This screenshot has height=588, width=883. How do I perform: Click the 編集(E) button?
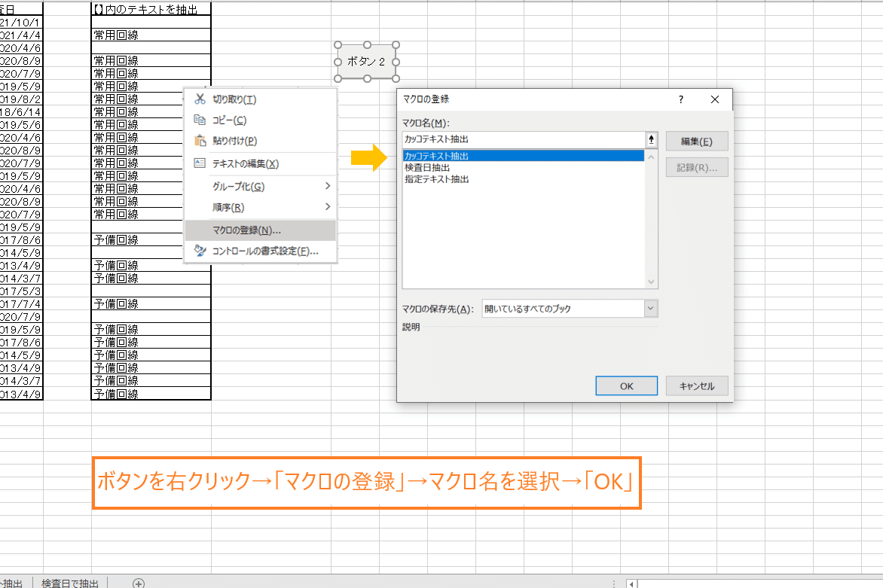tap(697, 142)
